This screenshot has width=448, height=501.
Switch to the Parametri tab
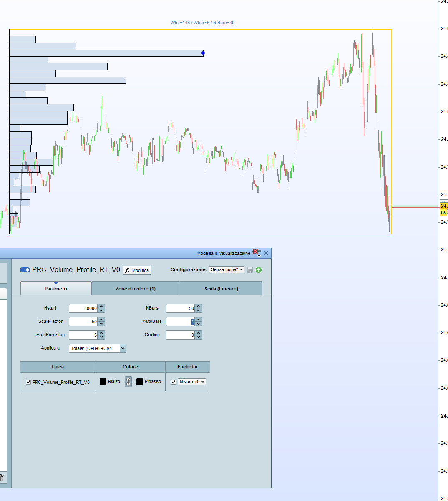point(56,288)
